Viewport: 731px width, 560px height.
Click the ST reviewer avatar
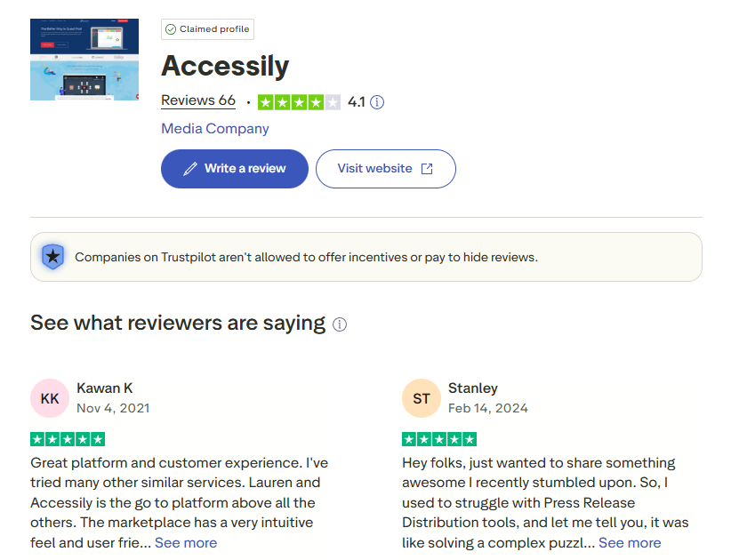coord(422,398)
